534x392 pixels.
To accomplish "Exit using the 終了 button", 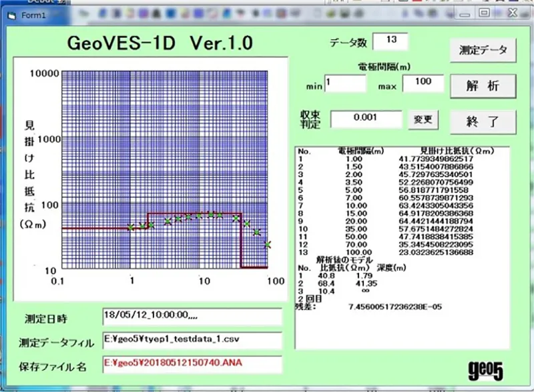I will click(482, 121).
